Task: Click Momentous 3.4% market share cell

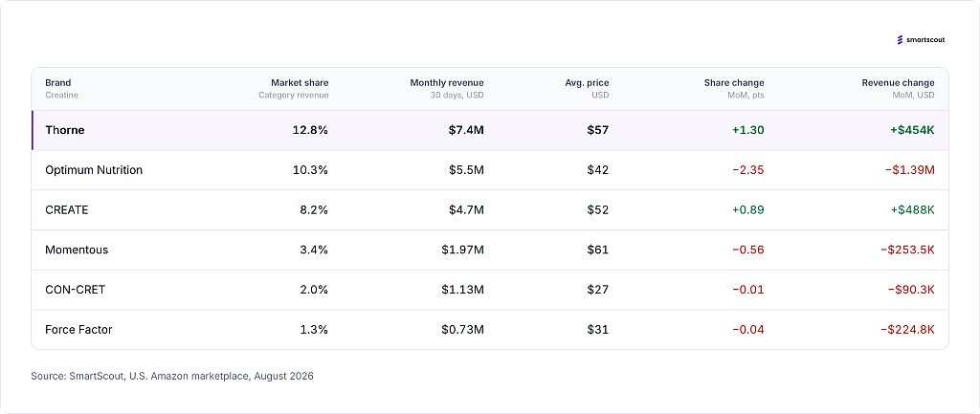Action: (x=314, y=250)
